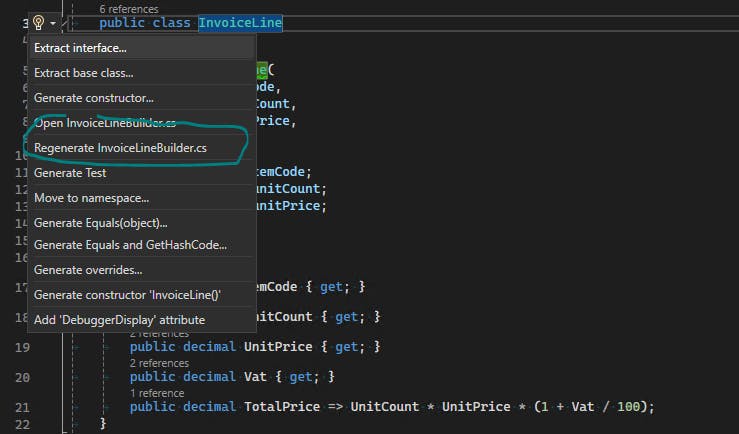Click "Generate constructor 'InvoiceLine()'" option
The width and height of the screenshot is (739, 434).
pyautogui.click(x=126, y=295)
